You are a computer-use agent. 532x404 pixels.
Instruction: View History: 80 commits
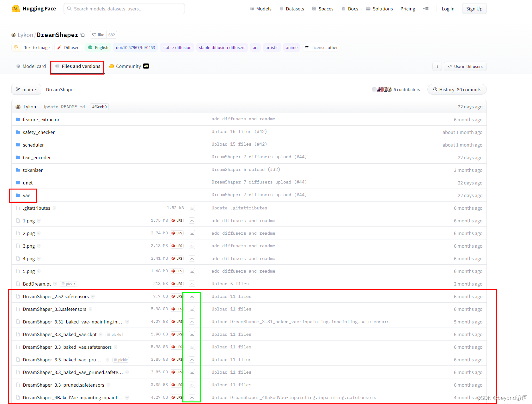pyautogui.click(x=457, y=89)
